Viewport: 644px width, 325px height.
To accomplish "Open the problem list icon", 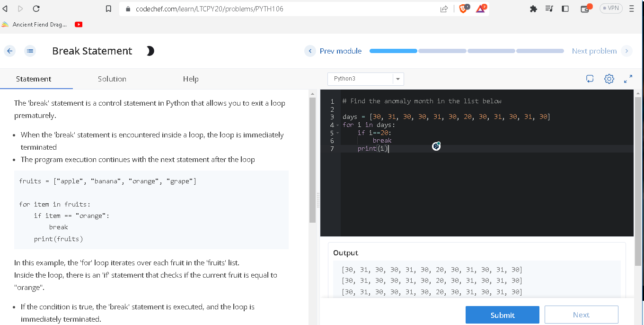I will click(30, 51).
